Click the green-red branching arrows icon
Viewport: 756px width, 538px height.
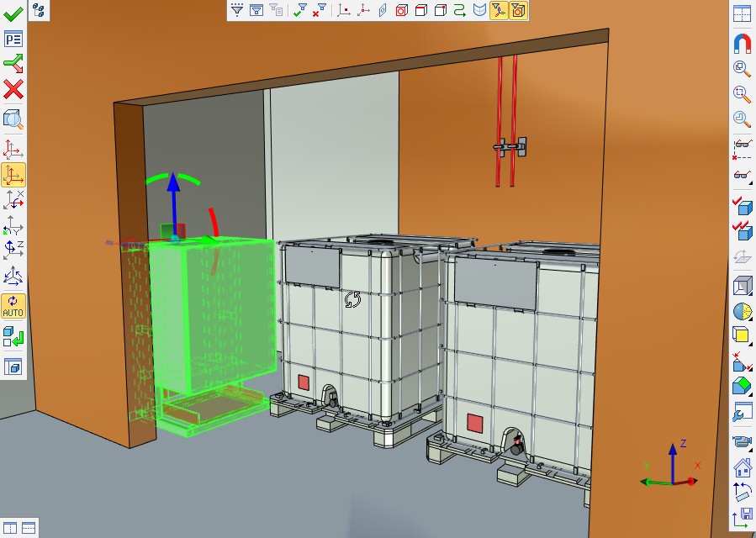tap(13, 64)
